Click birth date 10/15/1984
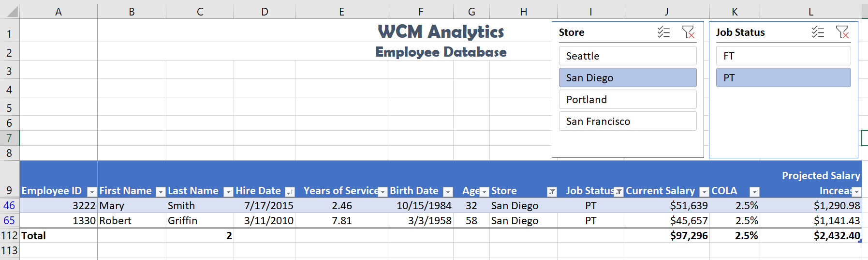This screenshot has height=260, width=868. pyautogui.click(x=421, y=205)
